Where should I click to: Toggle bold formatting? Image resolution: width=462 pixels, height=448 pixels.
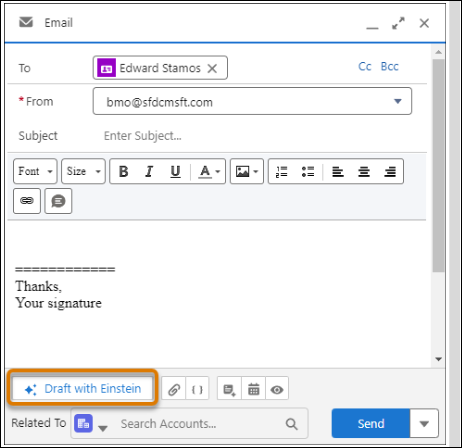pos(124,172)
